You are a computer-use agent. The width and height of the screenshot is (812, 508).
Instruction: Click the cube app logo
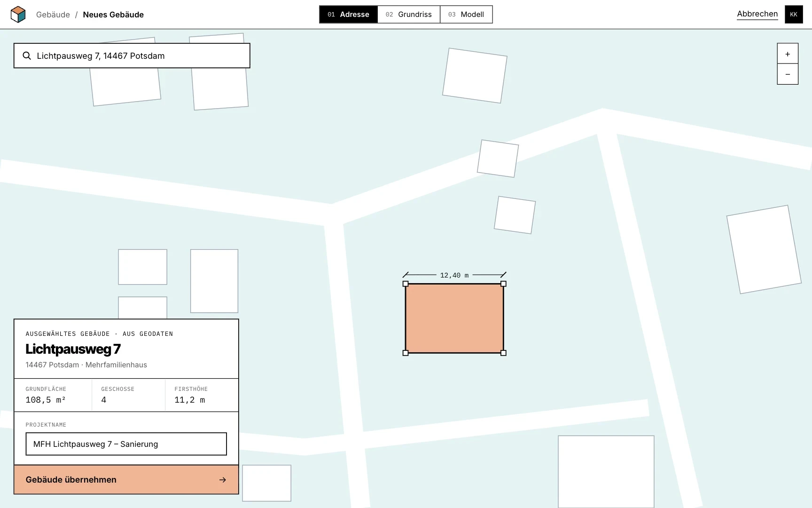[x=18, y=15]
